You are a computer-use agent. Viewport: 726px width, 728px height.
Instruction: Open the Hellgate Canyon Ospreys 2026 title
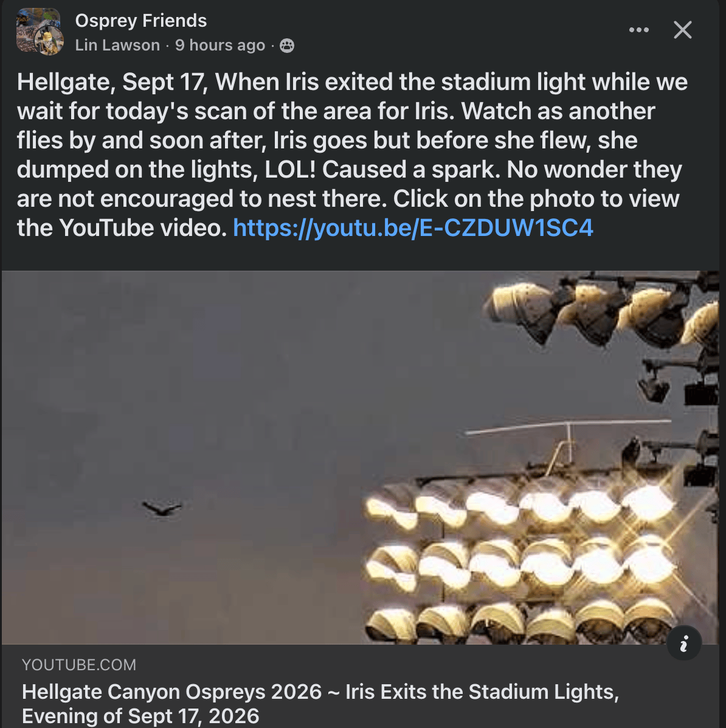[171, 692]
